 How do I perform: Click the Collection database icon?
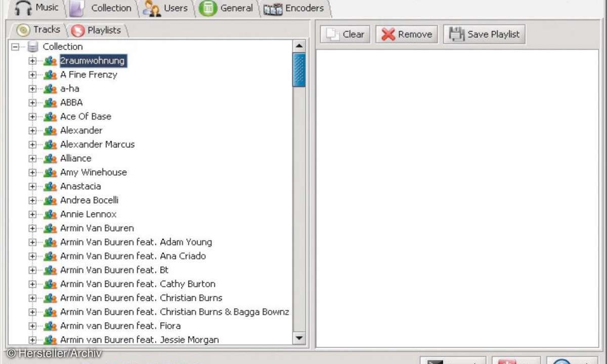(x=33, y=47)
